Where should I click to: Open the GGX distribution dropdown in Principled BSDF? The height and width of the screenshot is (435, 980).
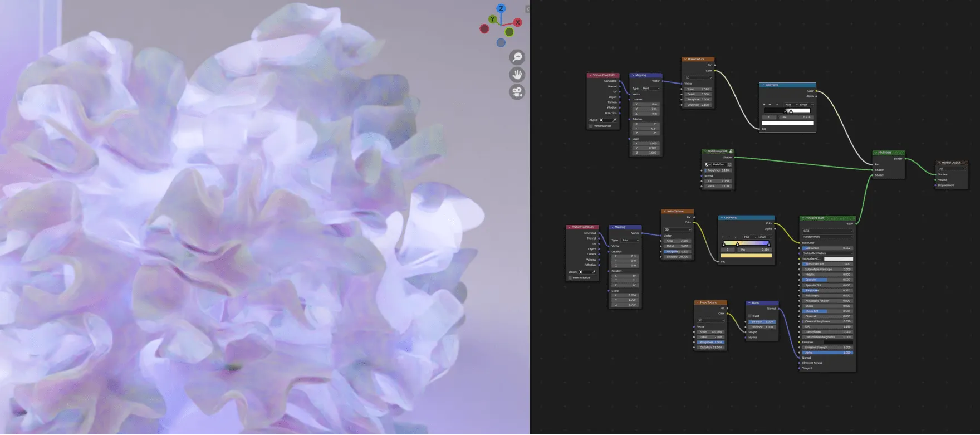(x=828, y=231)
